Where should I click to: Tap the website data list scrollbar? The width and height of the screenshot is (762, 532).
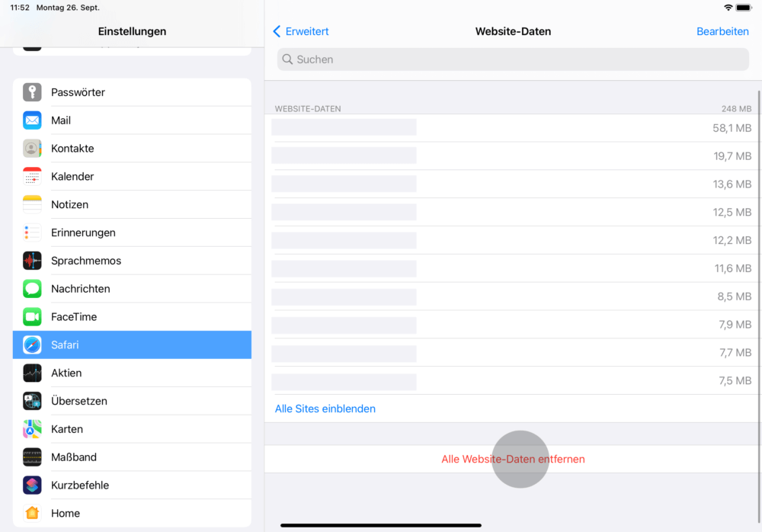pyautogui.click(x=759, y=306)
